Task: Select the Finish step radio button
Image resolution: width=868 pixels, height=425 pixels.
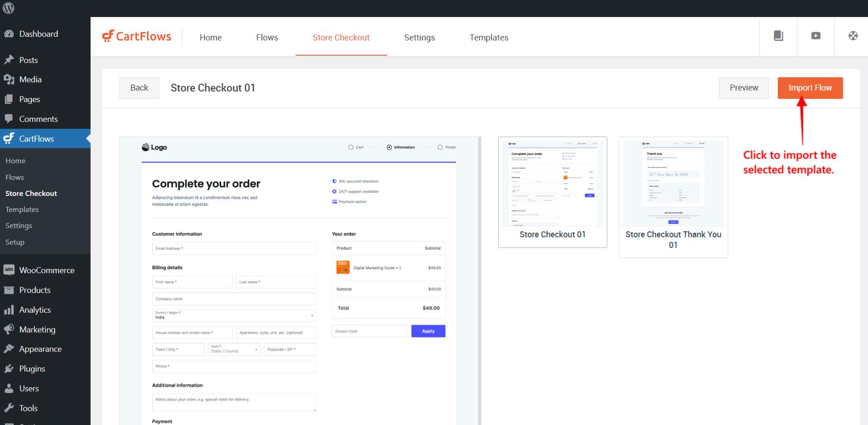Action: tap(440, 148)
